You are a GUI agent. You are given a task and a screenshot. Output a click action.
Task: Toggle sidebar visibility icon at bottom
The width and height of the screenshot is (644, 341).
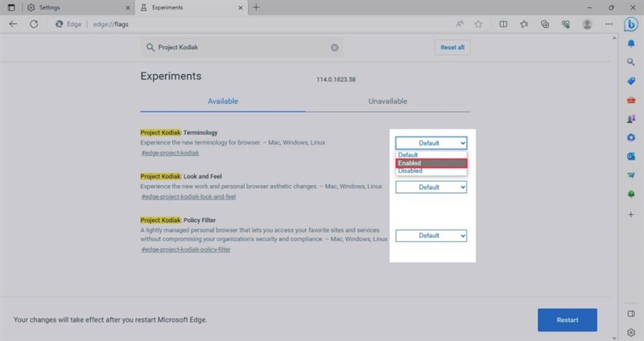(x=631, y=314)
